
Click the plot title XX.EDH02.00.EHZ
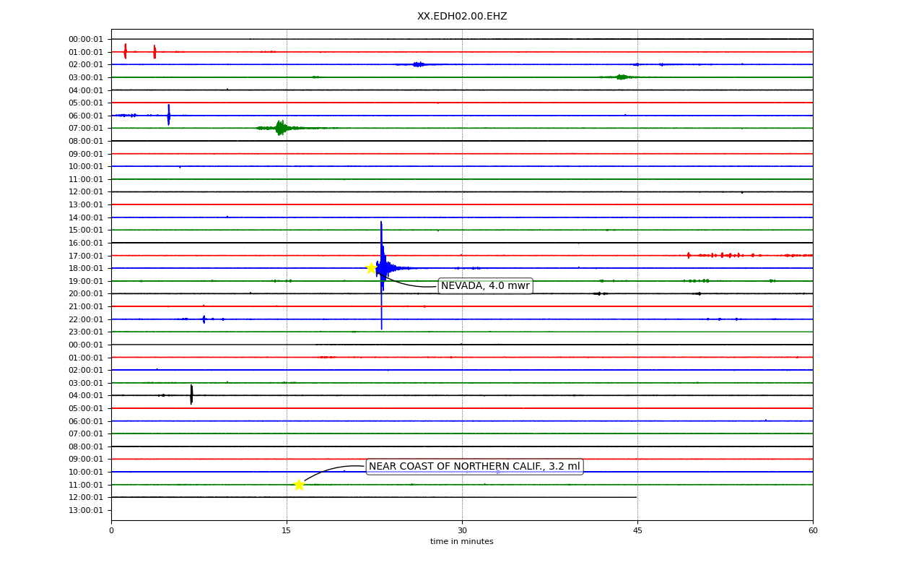pyautogui.click(x=462, y=17)
